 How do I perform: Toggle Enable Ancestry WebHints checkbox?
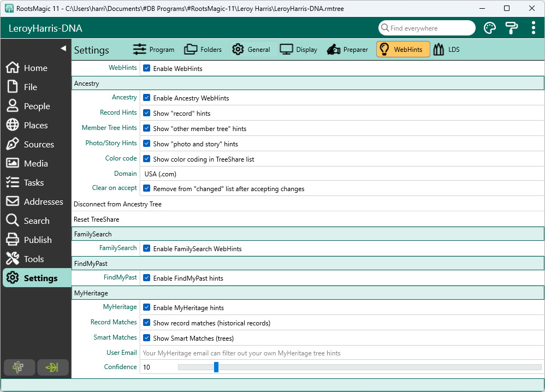point(147,98)
